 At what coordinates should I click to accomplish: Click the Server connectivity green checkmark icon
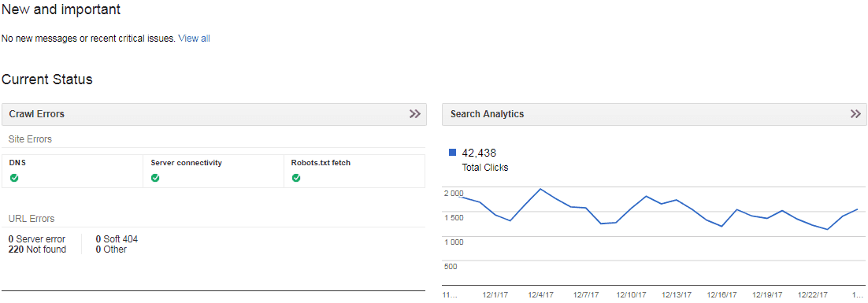coord(155,178)
